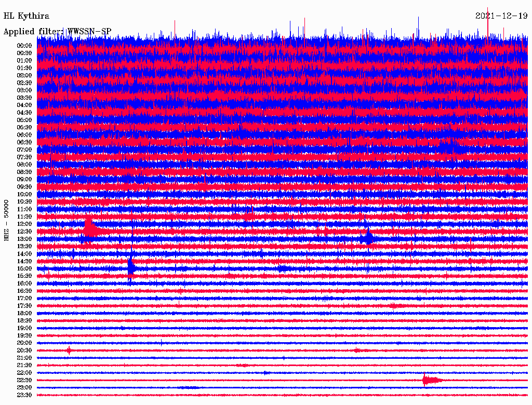Click the blue seismic event on the 13:00 trace
Viewport: 532px width, 405px height.
368,237
